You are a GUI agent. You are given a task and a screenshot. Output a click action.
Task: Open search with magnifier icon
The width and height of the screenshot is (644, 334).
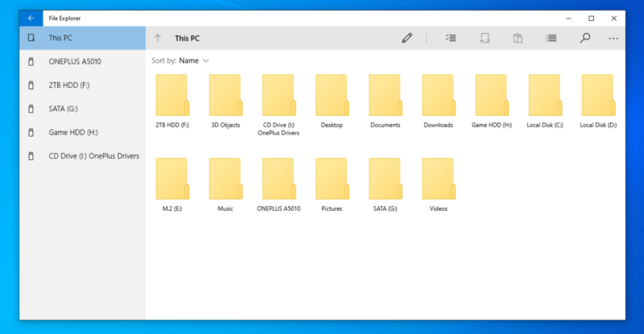pyautogui.click(x=585, y=38)
